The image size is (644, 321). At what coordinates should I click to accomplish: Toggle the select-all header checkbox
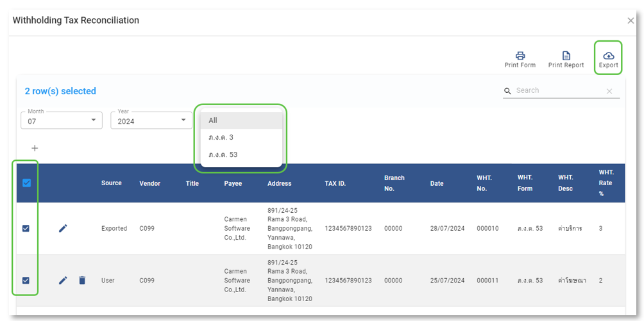pyautogui.click(x=26, y=183)
